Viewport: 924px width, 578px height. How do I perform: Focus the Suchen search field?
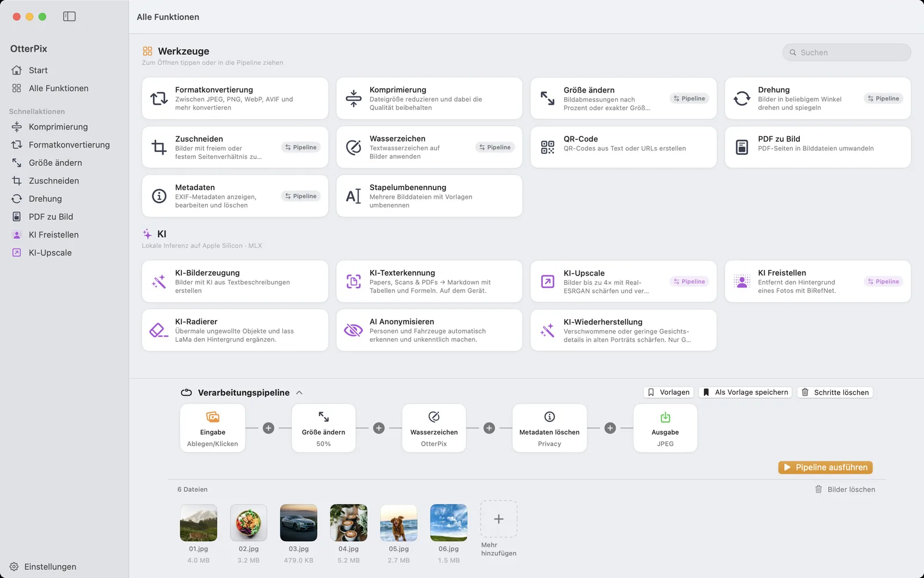click(x=847, y=53)
